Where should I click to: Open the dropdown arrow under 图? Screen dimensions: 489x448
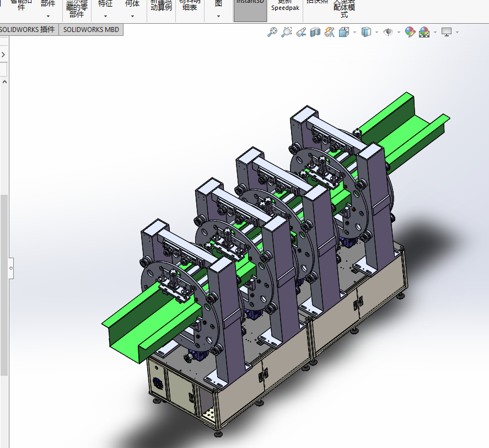tap(218, 16)
